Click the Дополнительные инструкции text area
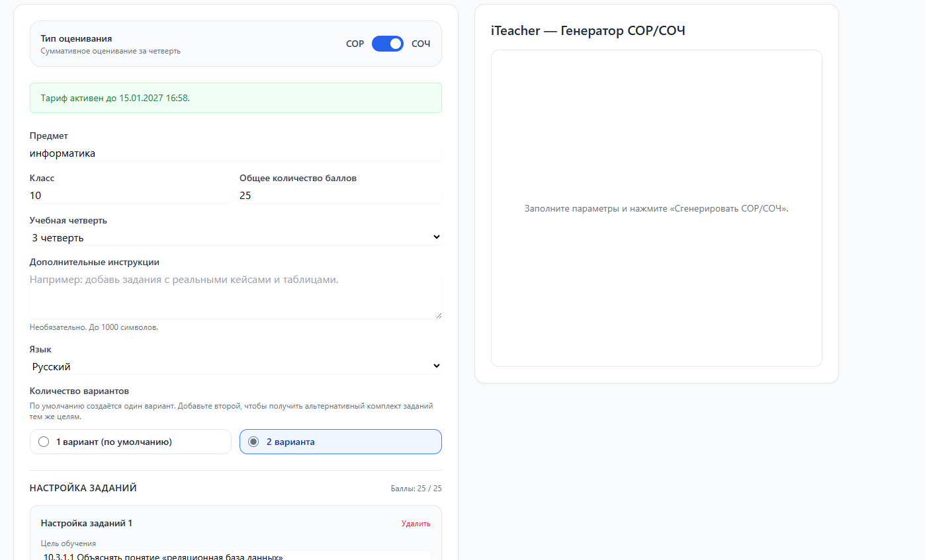Image resolution: width=925 pixels, height=560 pixels. click(x=235, y=296)
